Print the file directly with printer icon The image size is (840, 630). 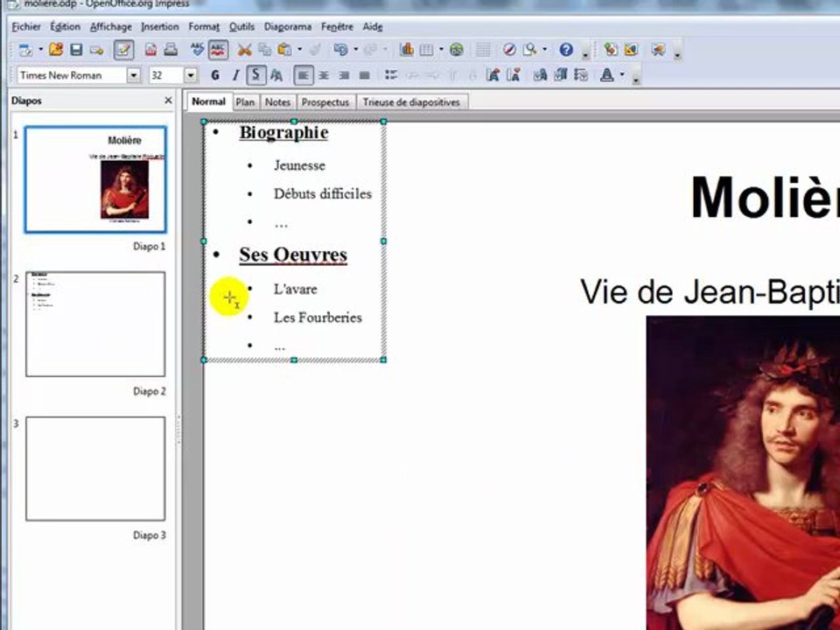171,50
